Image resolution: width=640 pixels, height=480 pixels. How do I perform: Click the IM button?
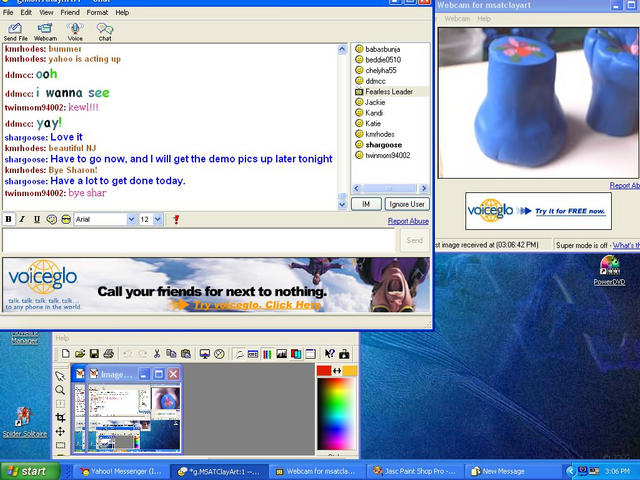(366, 204)
